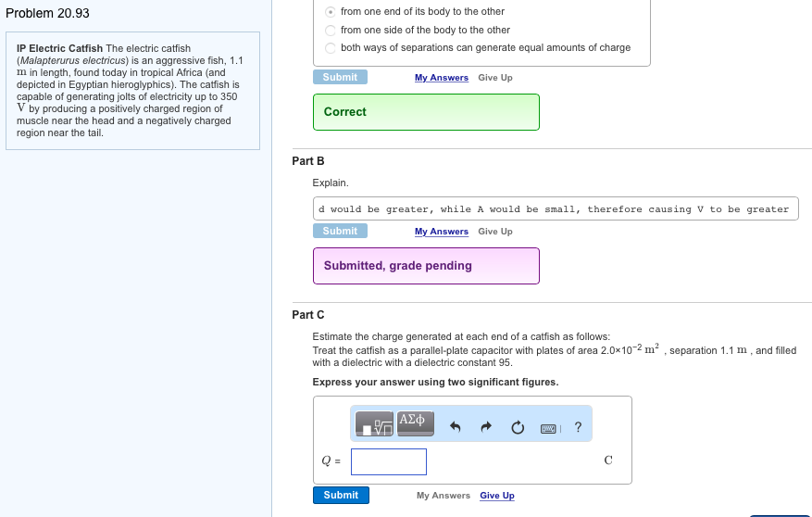
Task: Open the math templates palette
Action: [x=376, y=424]
